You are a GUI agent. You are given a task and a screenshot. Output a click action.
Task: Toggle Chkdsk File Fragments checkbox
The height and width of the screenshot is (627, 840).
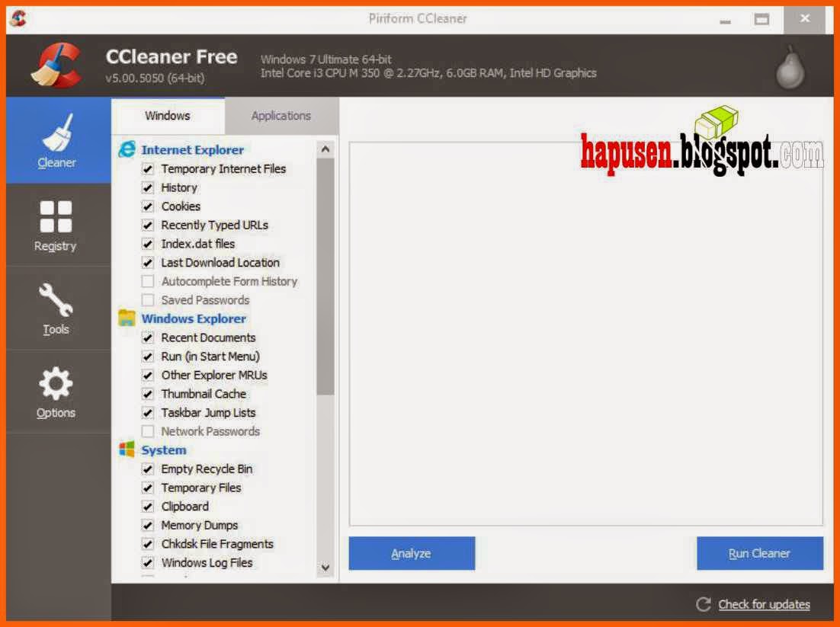148,544
